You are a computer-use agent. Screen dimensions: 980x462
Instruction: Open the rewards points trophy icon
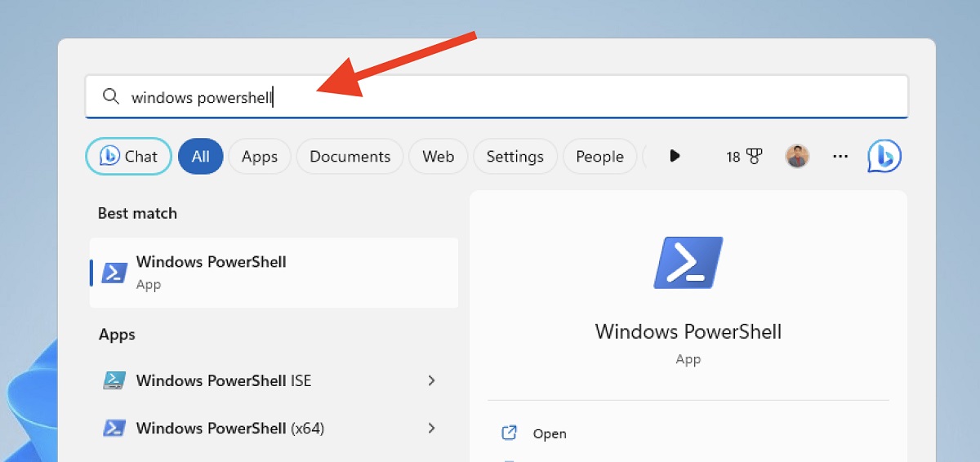tap(744, 157)
